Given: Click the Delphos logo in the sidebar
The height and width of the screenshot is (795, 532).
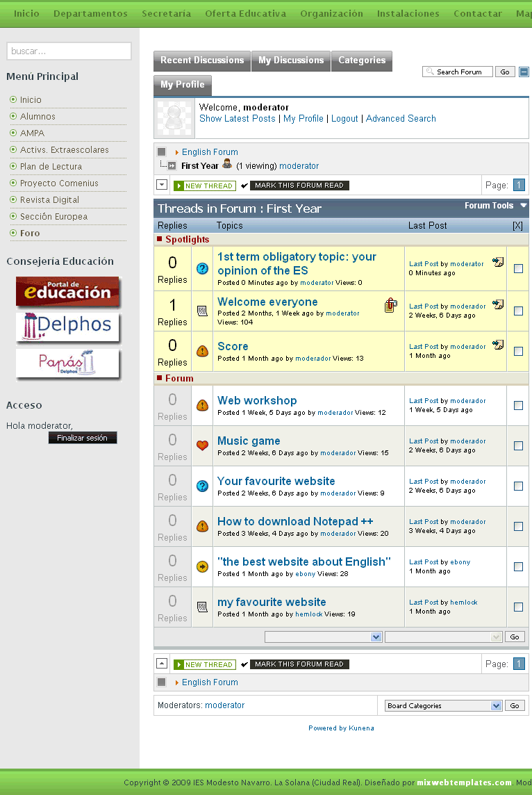Looking at the screenshot, I should 68,327.
